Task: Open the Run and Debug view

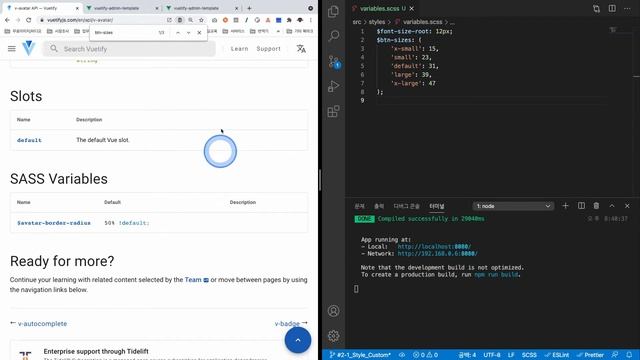Action: pyautogui.click(x=333, y=86)
